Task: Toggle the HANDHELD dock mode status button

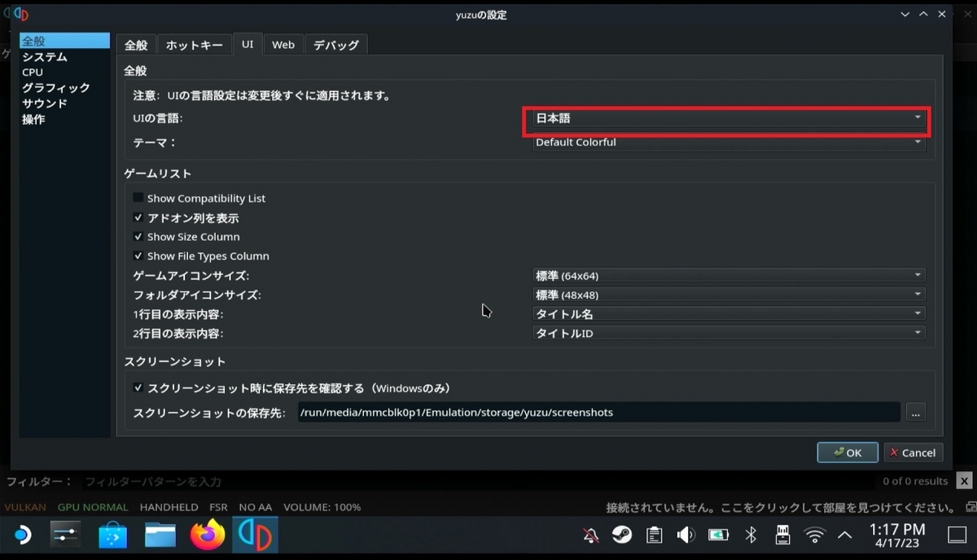Action: (x=169, y=507)
